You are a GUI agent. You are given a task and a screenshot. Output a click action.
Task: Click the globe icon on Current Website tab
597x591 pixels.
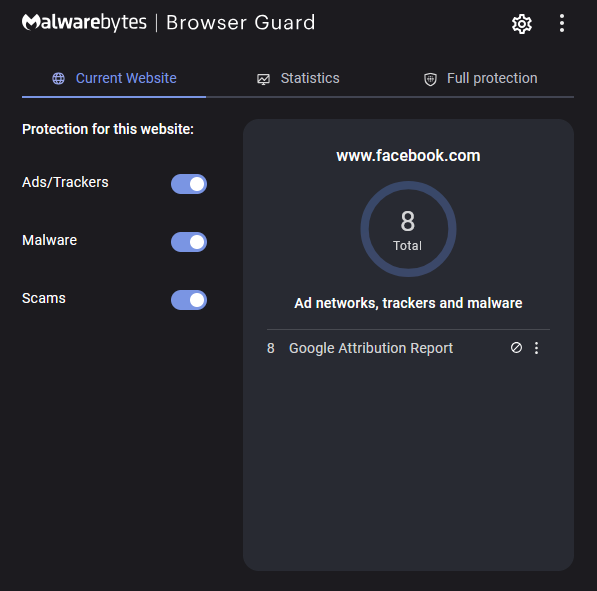pos(58,78)
